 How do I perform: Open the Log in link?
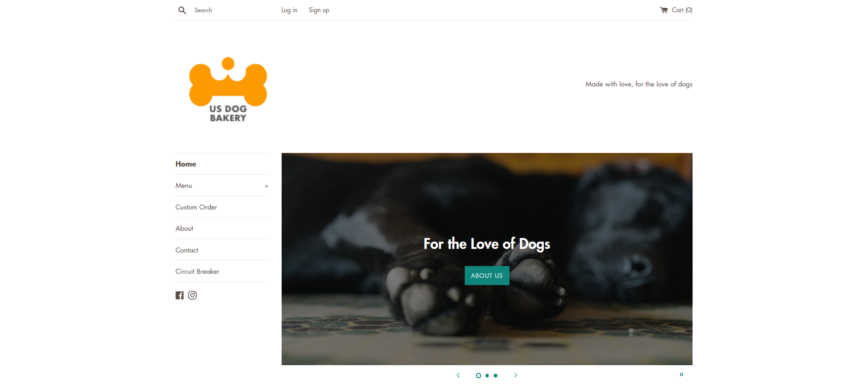tap(289, 10)
